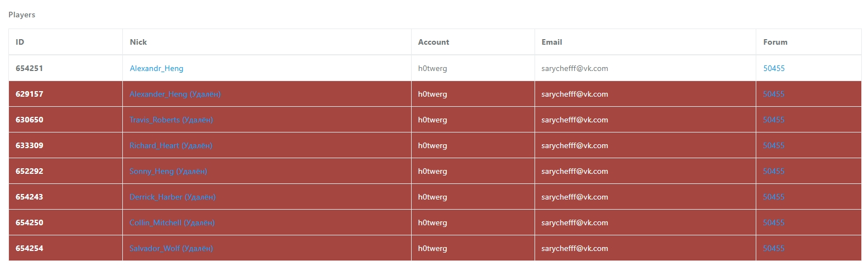Click the Nick column header
Viewport: 868px width, 270px height.
139,42
